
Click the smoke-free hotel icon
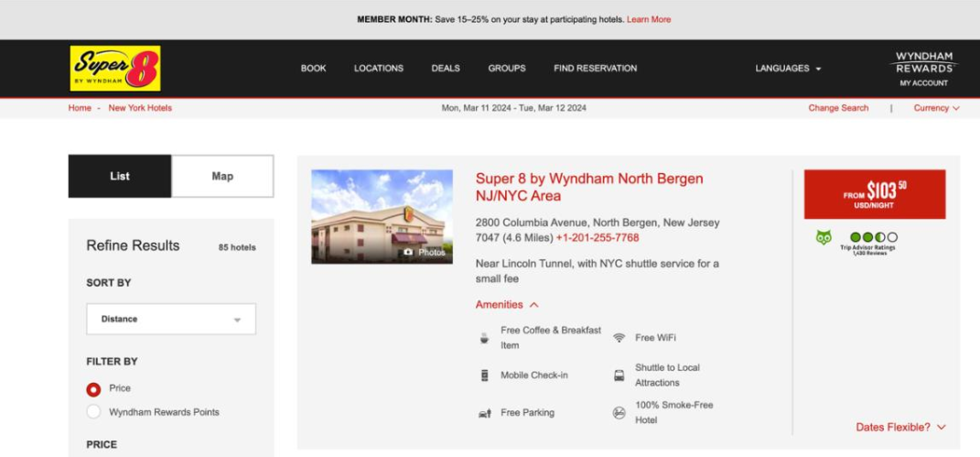[619, 413]
